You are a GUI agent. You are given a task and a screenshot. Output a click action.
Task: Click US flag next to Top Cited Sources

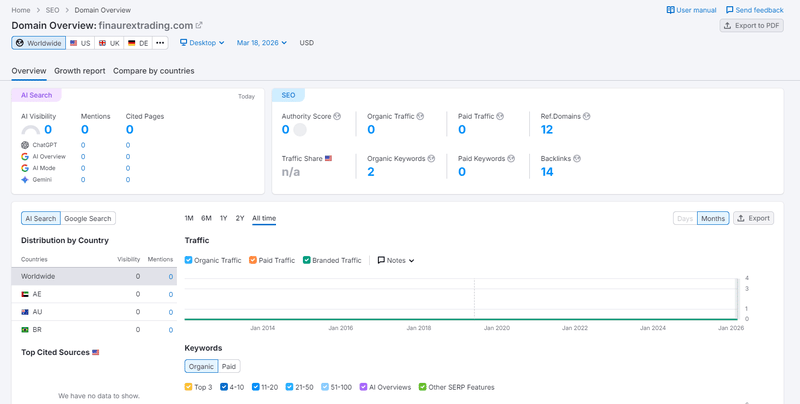95,352
